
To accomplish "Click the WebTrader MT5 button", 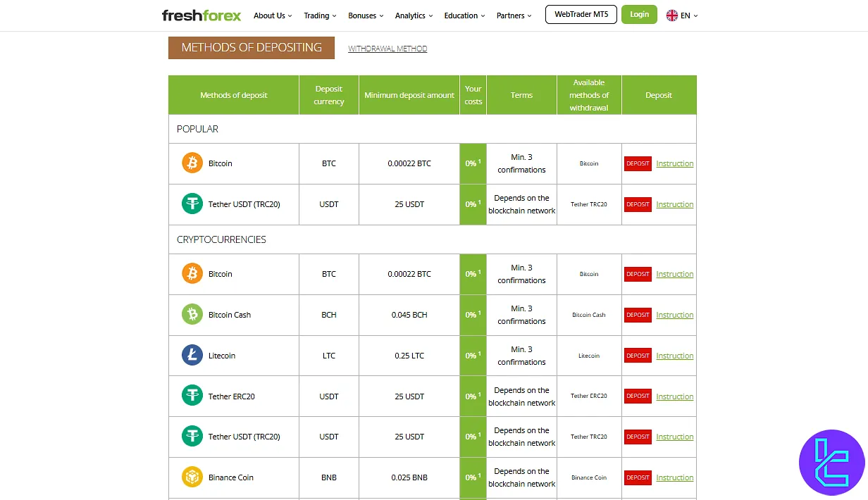I will point(581,14).
